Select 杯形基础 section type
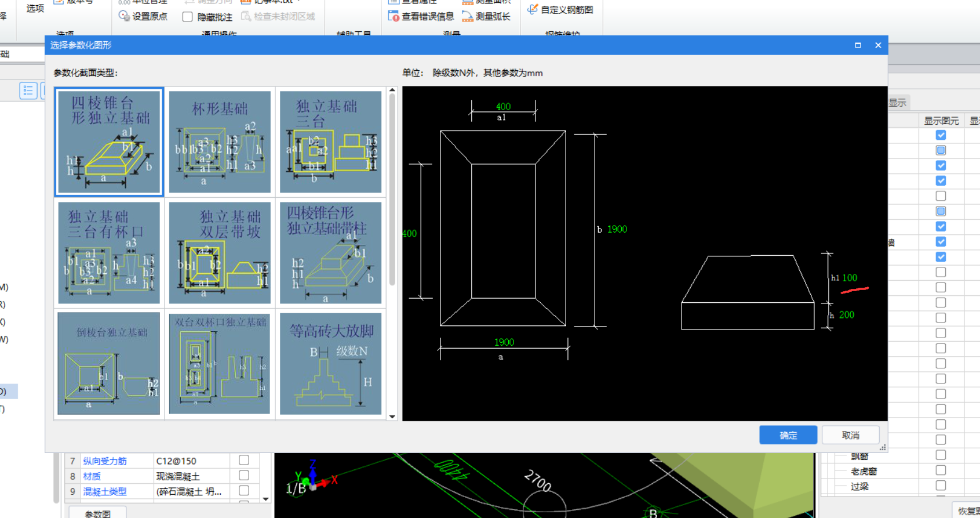This screenshot has height=518, width=980. tap(220, 142)
